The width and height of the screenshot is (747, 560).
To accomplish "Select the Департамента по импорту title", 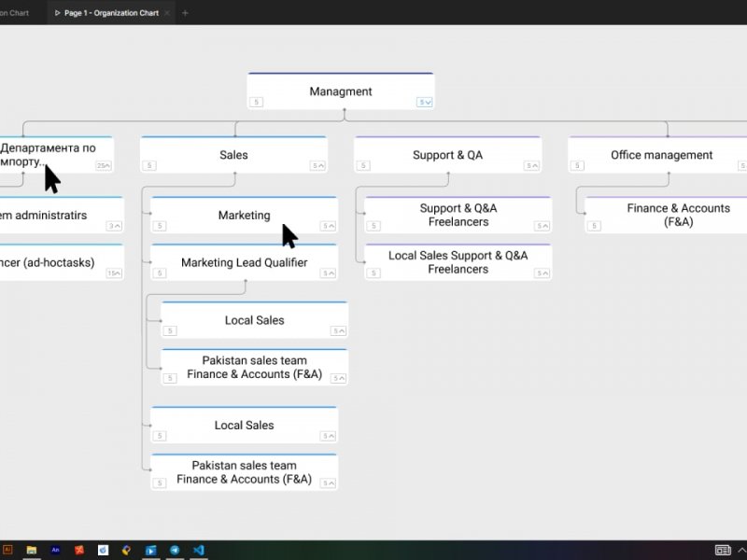I will pos(48,155).
